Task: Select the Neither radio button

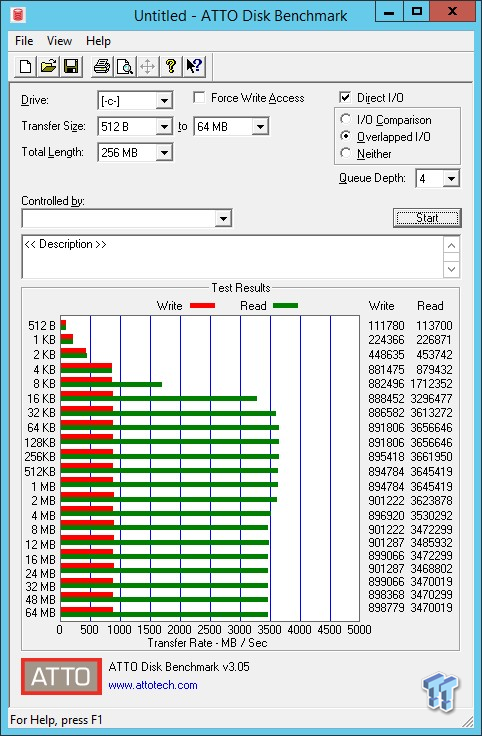Action: tap(345, 153)
